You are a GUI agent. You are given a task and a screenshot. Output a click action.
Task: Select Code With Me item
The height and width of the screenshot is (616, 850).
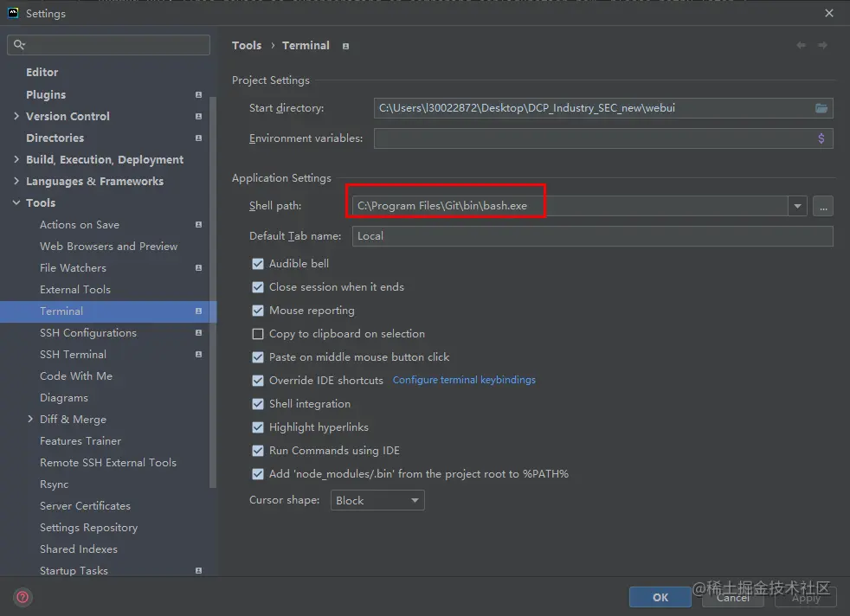pyautogui.click(x=76, y=376)
